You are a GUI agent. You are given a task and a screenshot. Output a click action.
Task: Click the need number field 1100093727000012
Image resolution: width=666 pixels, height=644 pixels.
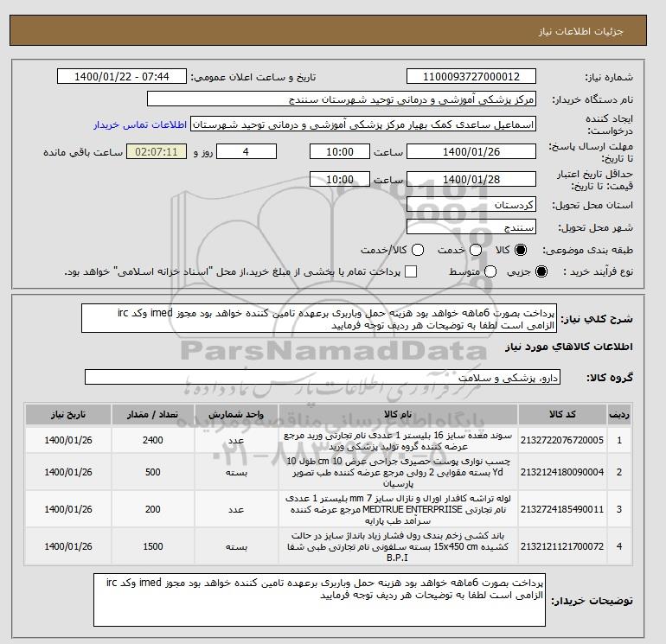[x=471, y=76]
